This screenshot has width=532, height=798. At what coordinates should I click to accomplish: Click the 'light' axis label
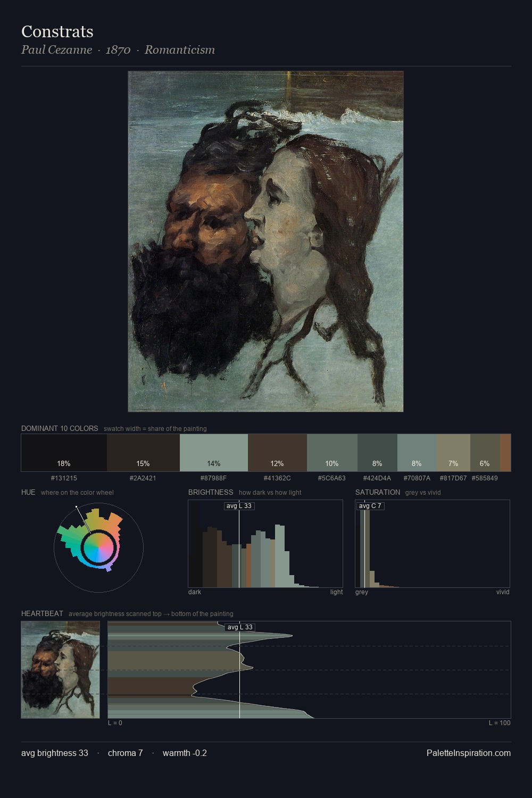tap(337, 592)
